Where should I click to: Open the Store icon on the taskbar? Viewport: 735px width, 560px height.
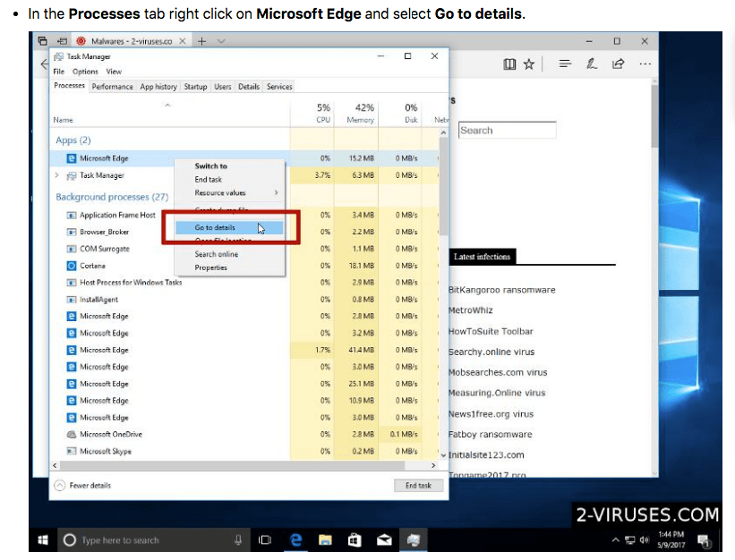pos(355,540)
